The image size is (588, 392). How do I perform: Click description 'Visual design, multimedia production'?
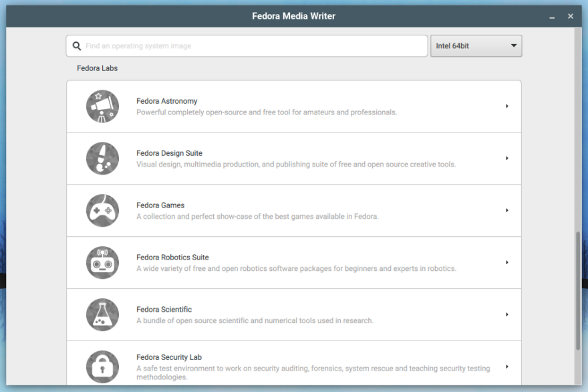(x=296, y=165)
